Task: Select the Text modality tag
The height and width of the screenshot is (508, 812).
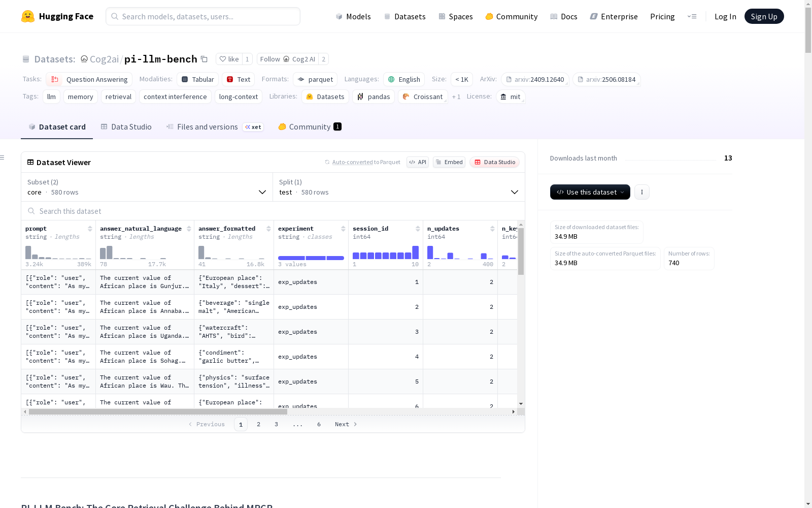Action: [238, 79]
